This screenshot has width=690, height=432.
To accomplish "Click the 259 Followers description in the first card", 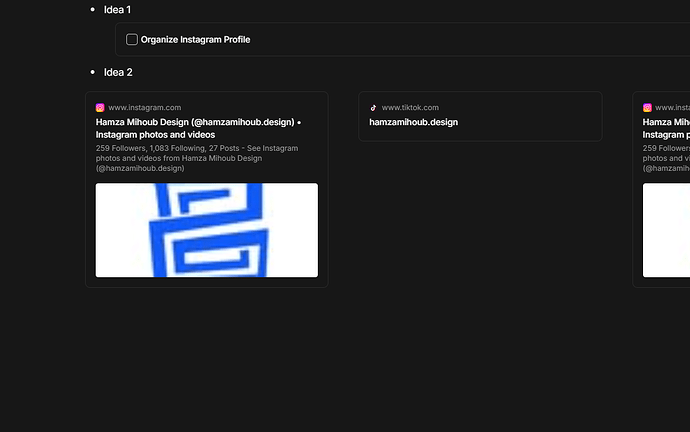I will (x=197, y=158).
